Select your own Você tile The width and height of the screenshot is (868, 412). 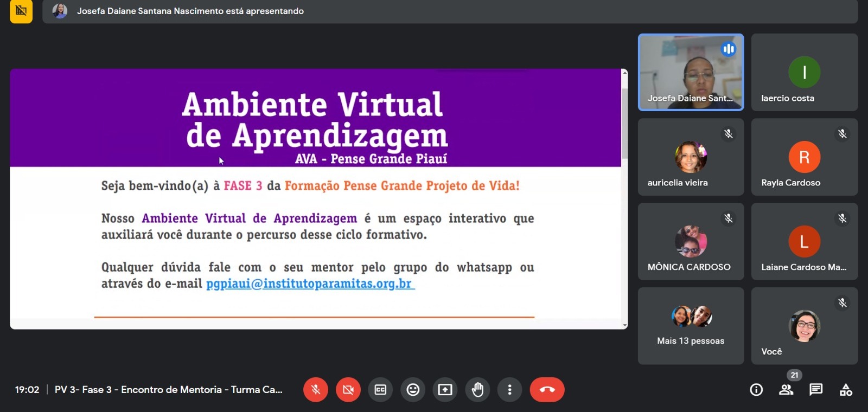[x=805, y=326]
